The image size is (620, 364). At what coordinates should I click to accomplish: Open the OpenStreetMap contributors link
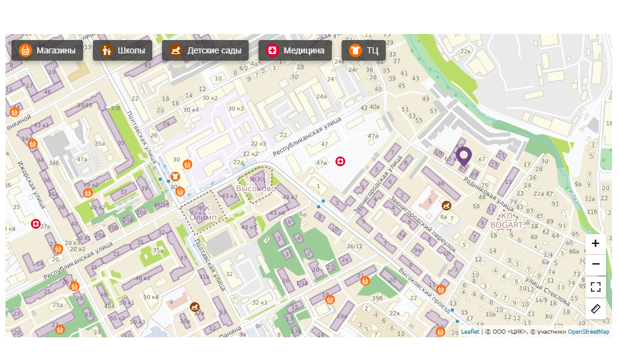(x=588, y=332)
